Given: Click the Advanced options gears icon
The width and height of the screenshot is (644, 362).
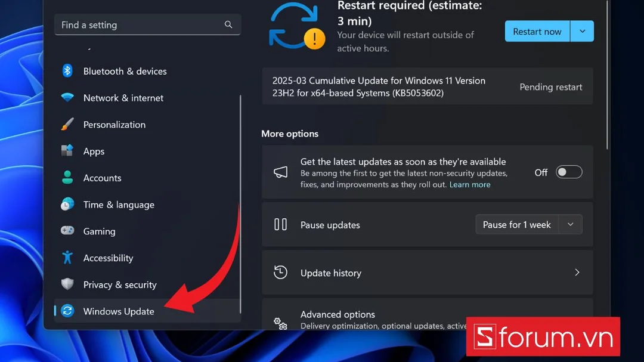Looking at the screenshot, I should click(280, 324).
